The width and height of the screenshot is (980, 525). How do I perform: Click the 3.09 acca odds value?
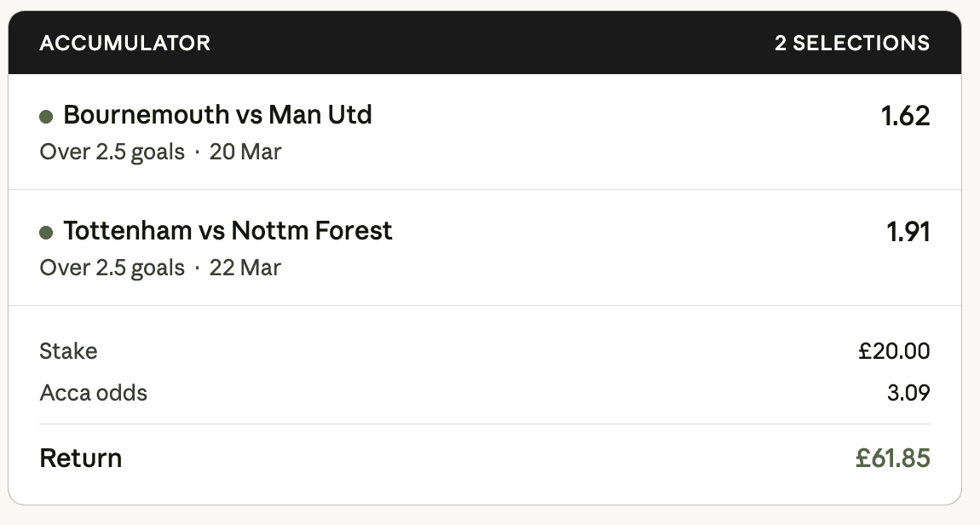(908, 393)
